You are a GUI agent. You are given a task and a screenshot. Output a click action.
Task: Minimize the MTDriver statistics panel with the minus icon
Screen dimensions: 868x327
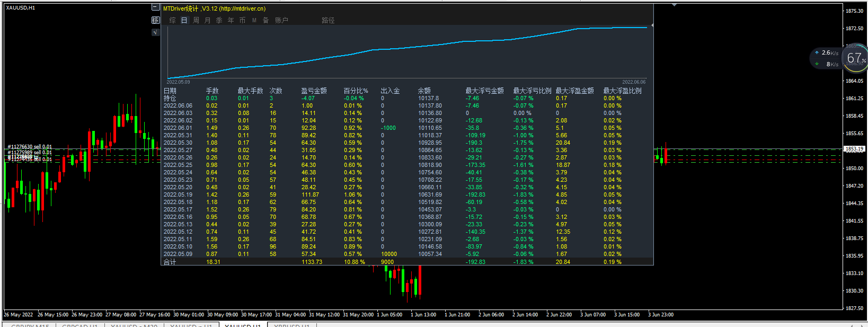tap(155, 7)
